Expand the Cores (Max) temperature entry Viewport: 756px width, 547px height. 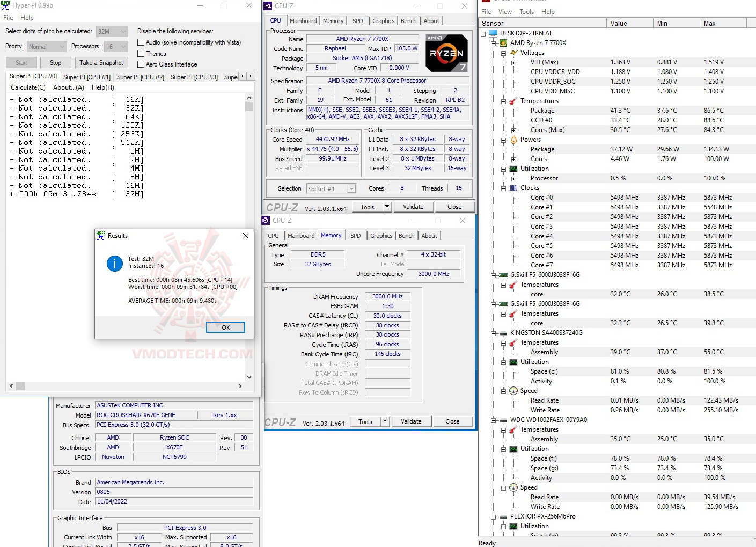click(x=514, y=130)
